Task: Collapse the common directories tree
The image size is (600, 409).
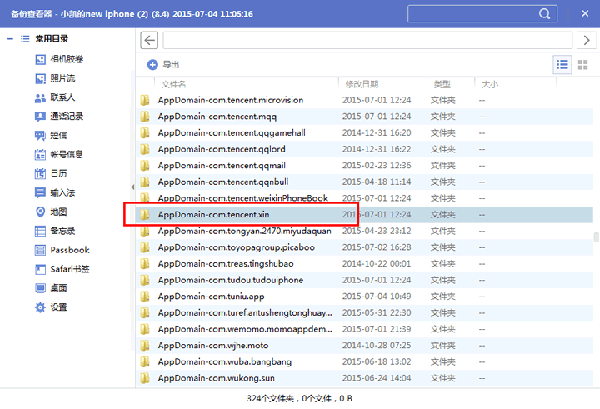Action: coord(10,39)
